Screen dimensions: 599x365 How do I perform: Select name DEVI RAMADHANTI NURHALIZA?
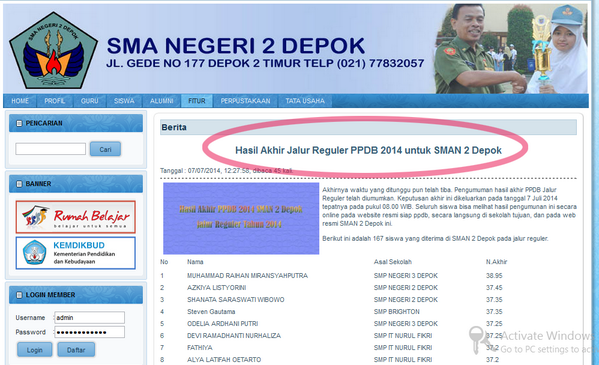coord(234,336)
